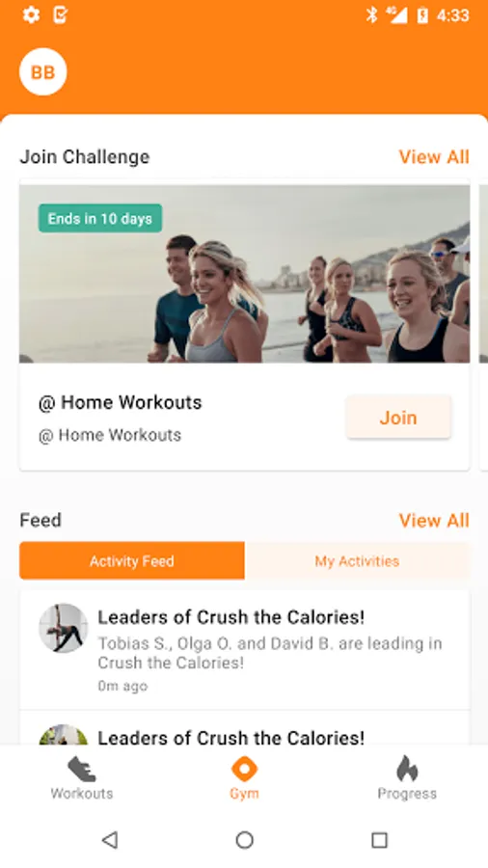Switch to the My Activities tab
This screenshot has height=868, width=488.
tap(357, 560)
